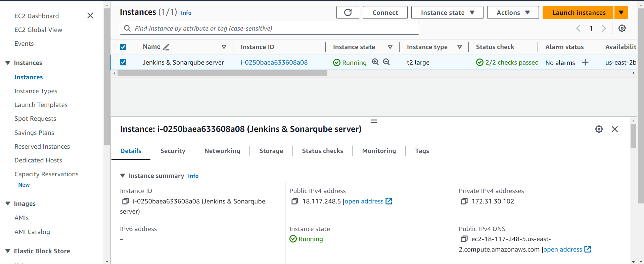The height and width of the screenshot is (264, 644).
Task: Select the 2/2 checks passed status
Action: 507,62
